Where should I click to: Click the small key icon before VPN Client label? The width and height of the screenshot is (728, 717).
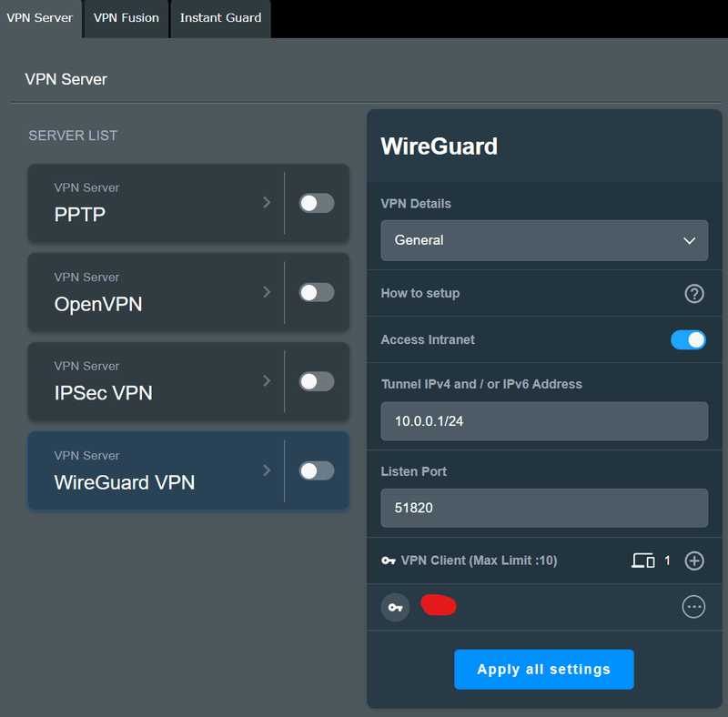click(389, 560)
